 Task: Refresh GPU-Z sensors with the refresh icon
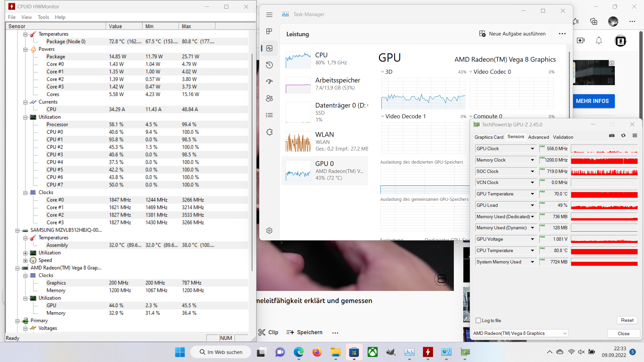(x=623, y=135)
